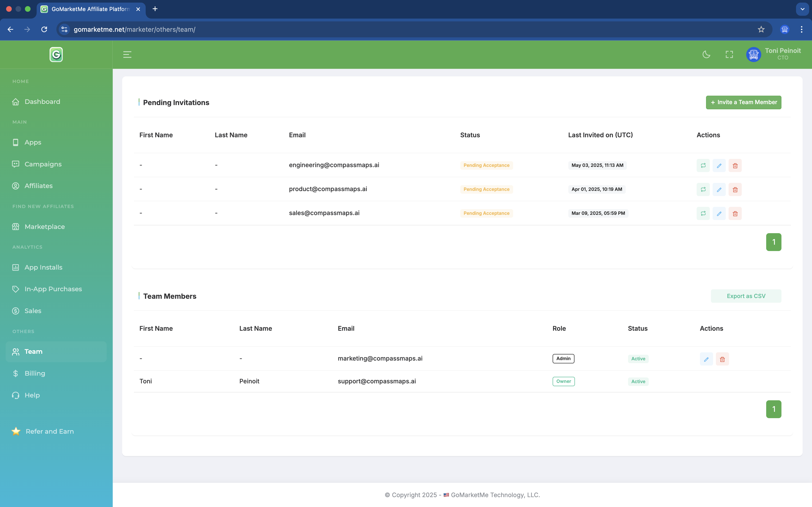The width and height of the screenshot is (812, 507).
Task: Click Refer and Earn link
Action: [43, 431]
